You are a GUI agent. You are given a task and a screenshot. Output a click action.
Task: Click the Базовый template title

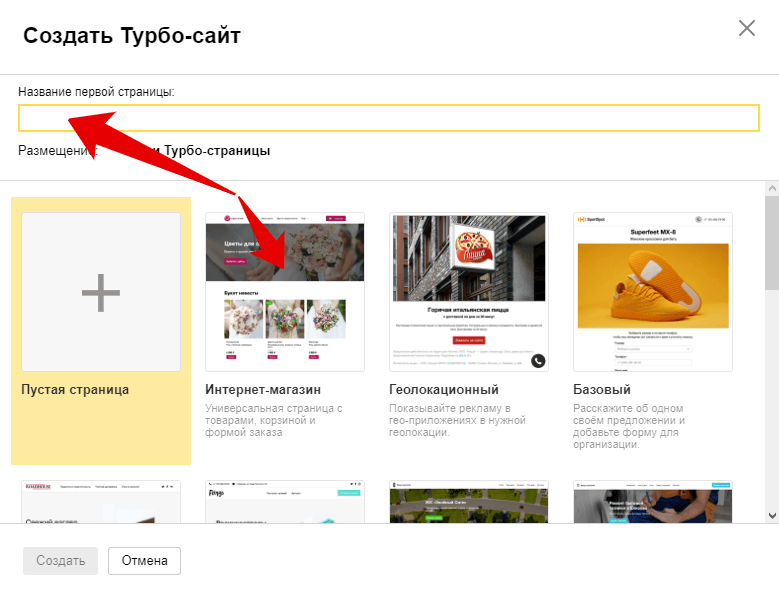tap(602, 389)
